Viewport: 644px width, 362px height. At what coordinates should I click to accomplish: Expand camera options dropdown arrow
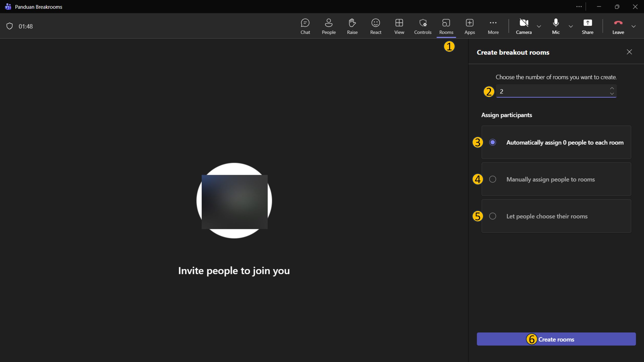(539, 26)
